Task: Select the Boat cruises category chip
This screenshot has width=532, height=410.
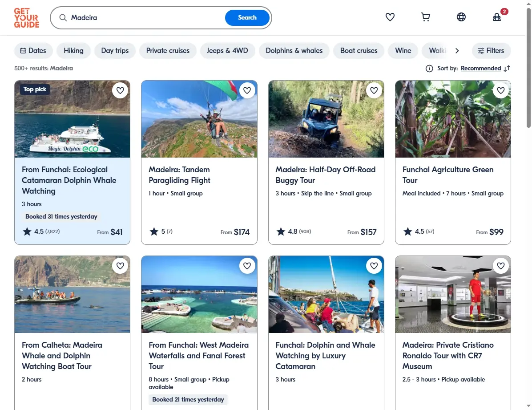Action: tap(359, 51)
